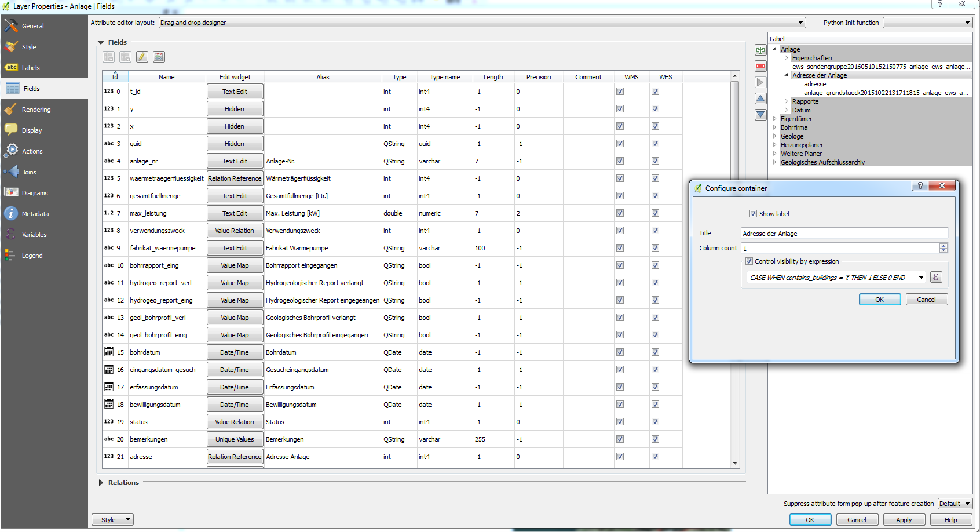Viewport: 980px width, 532px height.
Task: Open the visibility expression dropdown arrow
Action: pyautogui.click(x=921, y=278)
